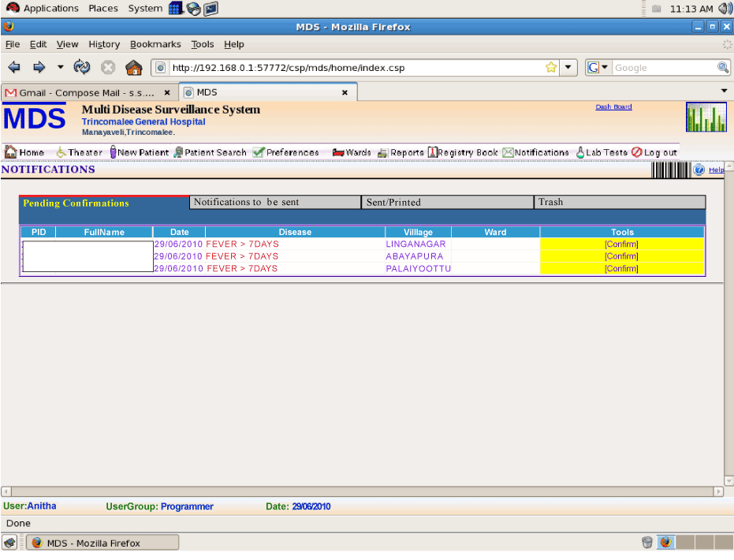Reload the page with Firefox refresh button
The image size is (734, 560).
click(82, 68)
